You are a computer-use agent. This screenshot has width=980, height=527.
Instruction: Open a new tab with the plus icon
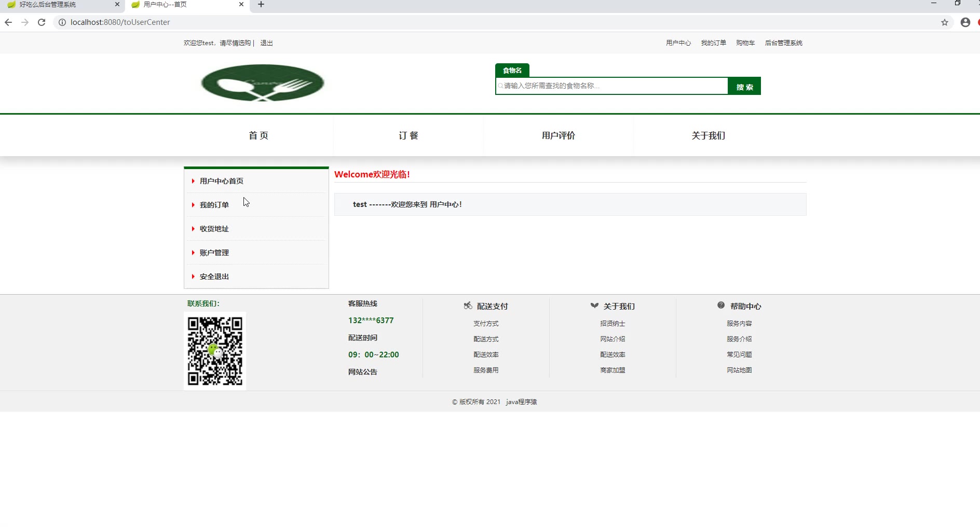click(x=261, y=5)
